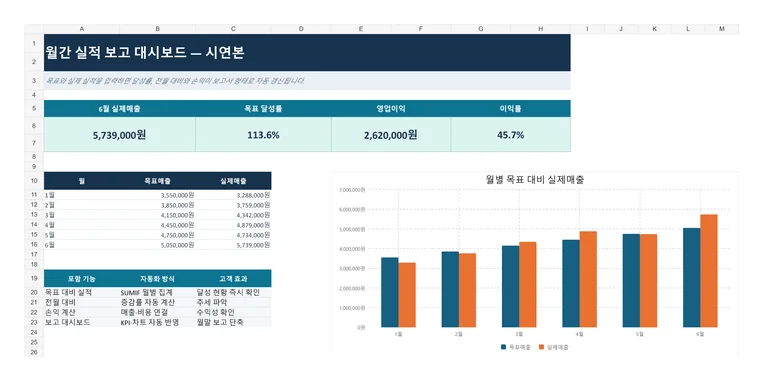763x381 pixels.
Task: Select column B header
Action: point(157,29)
